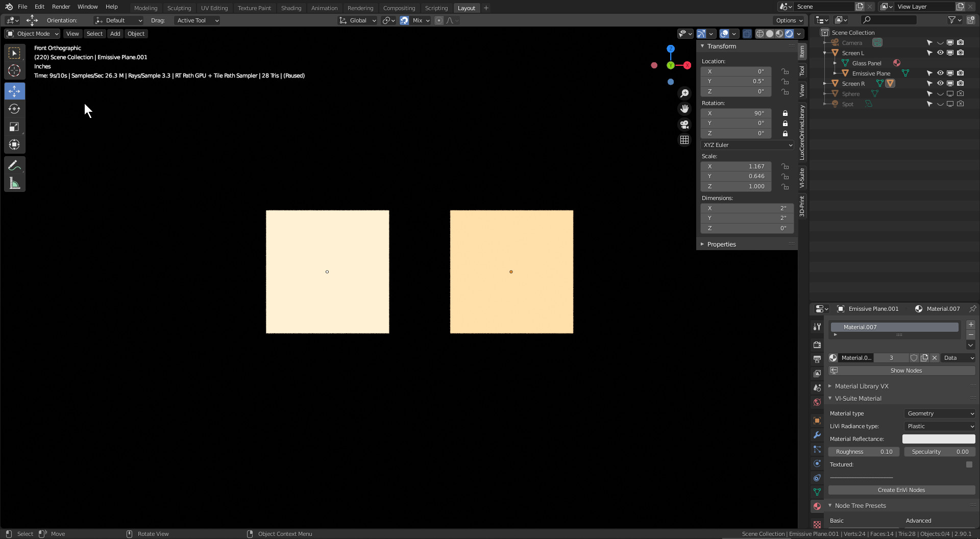Select the 3D Cursor tool
Image resolution: width=980 pixels, height=539 pixels.
(x=14, y=71)
